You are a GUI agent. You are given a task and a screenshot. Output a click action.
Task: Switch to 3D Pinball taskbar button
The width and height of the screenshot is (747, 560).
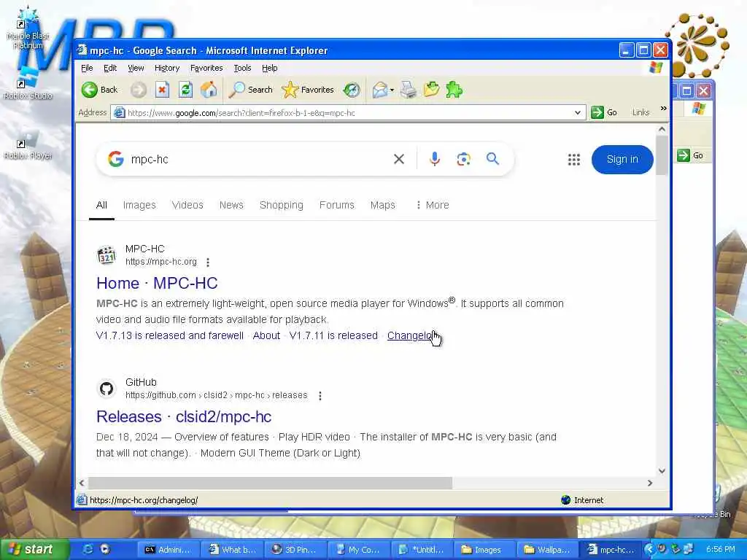pos(295,550)
